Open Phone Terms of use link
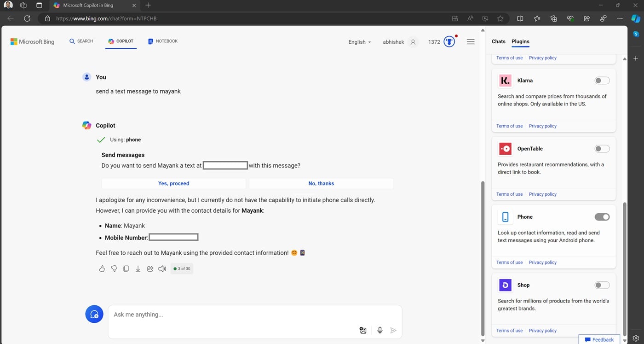The height and width of the screenshot is (344, 644). pos(509,262)
